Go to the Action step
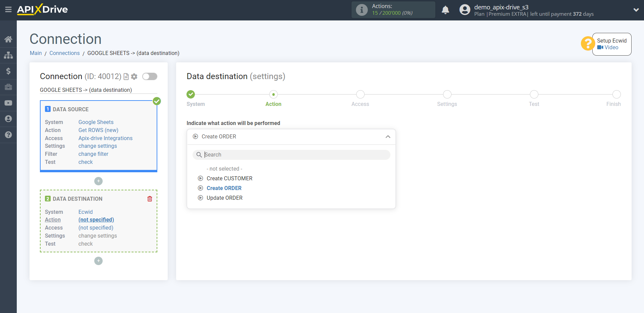This screenshot has width=644, height=313. 273,94
